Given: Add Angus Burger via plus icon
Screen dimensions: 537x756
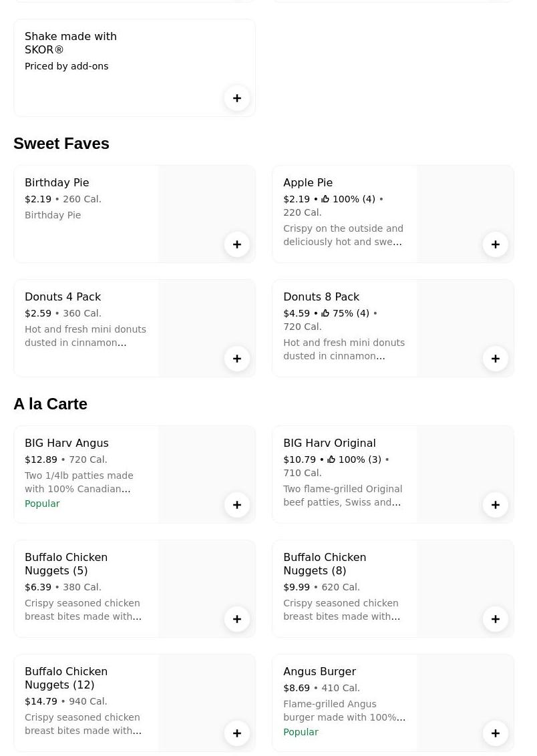Looking at the screenshot, I should [496, 733].
